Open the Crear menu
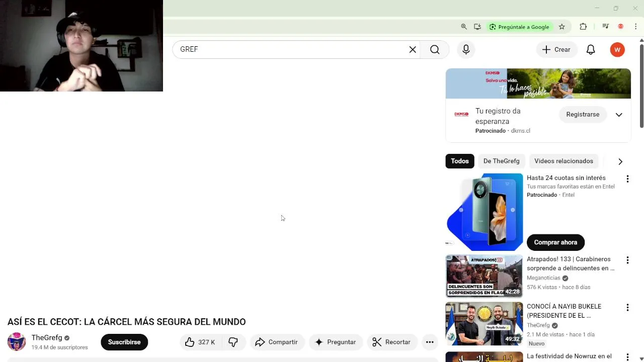Screen dimensions: 644x362 (556, 49)
